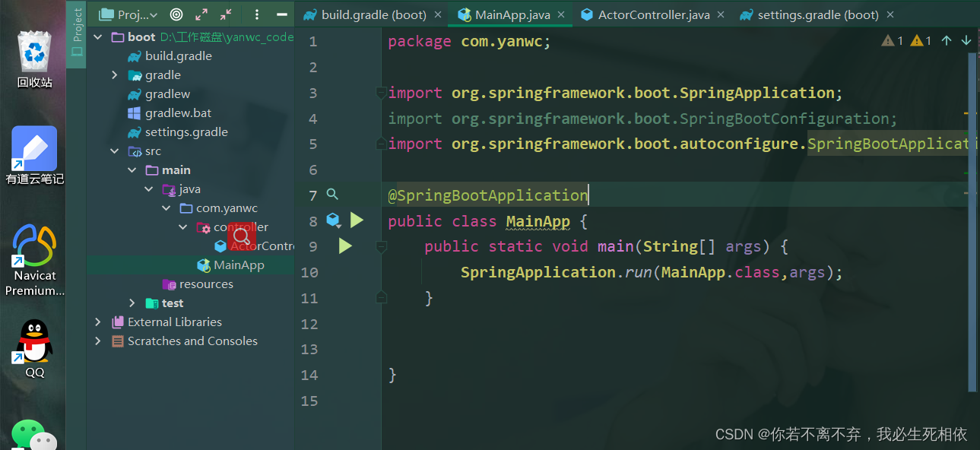Close the settings.gradle tab
The image size is (980, 450).
[890, 14]
